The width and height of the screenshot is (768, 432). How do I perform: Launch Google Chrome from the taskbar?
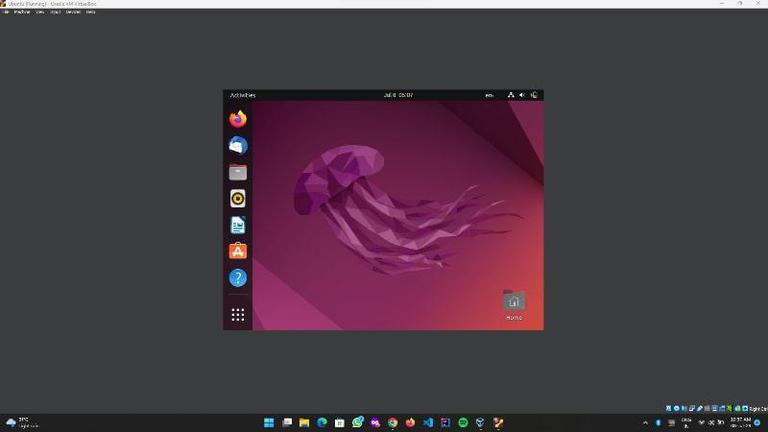coord(393,422)
